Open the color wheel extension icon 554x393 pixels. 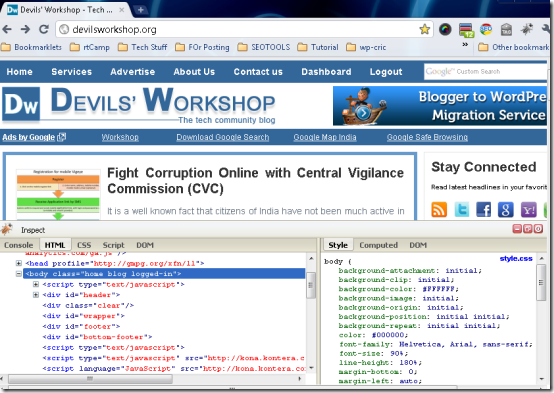click(x=445, y=29)
